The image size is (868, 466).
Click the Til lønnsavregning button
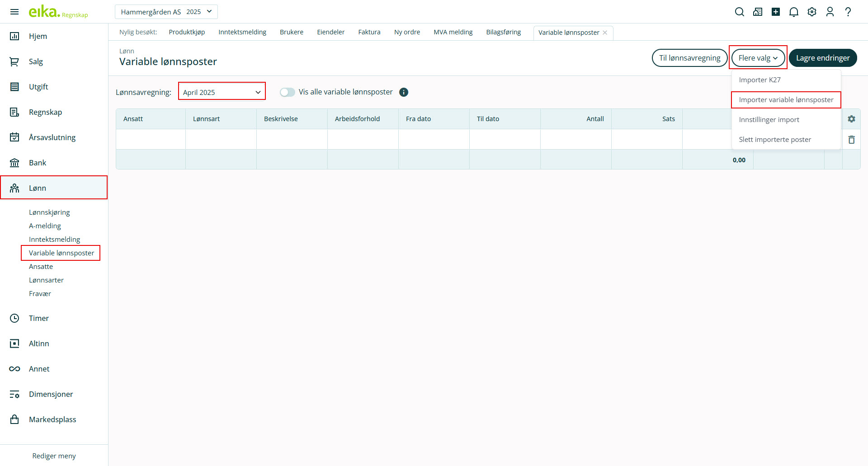(x=689, y=58)
